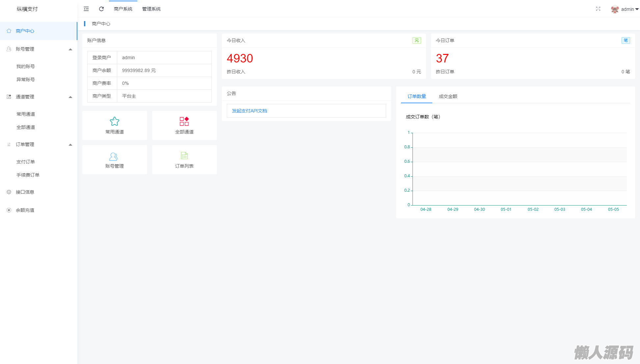This screenshot has width=640, height=364.
Task: Go to 余额充值 in sidebar
Action: pos(25,210)
